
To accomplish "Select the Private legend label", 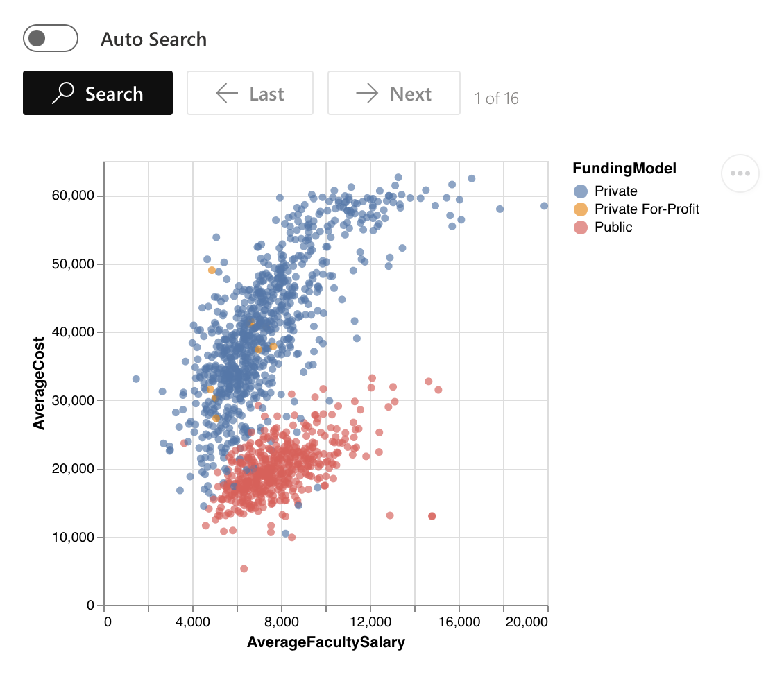I will [x=616, y=191].
